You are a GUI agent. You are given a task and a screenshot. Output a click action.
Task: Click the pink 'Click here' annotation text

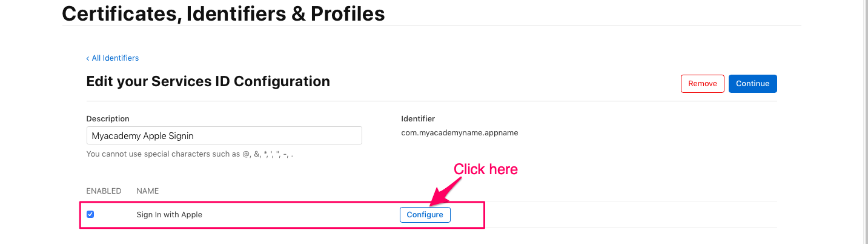point(485,169)
